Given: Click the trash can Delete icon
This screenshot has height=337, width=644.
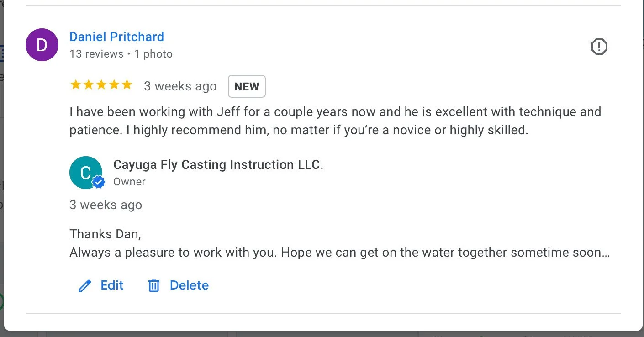Looking at the screenshot, I should (154, 286).
